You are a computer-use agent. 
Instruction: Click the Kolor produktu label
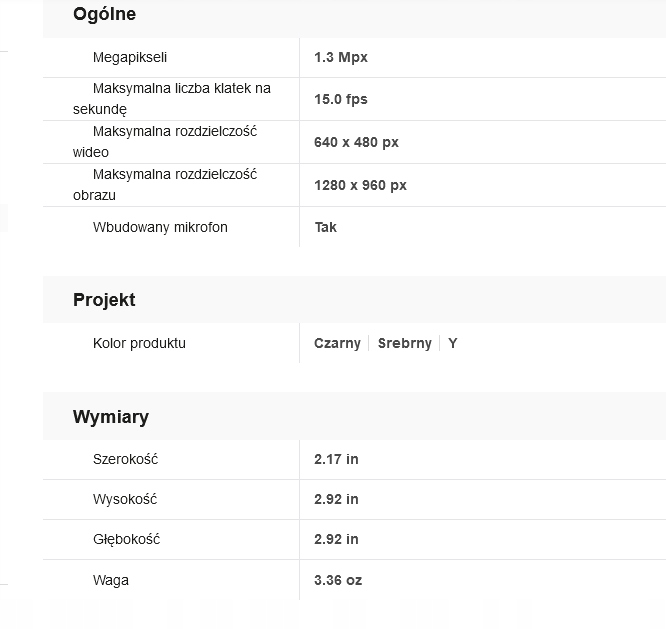point(139,343)
